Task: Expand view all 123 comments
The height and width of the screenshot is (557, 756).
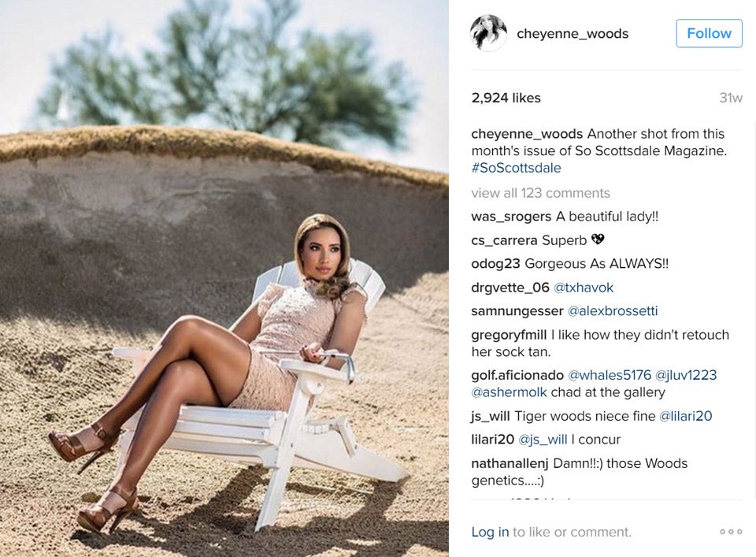Action: [x=540, y=193]
